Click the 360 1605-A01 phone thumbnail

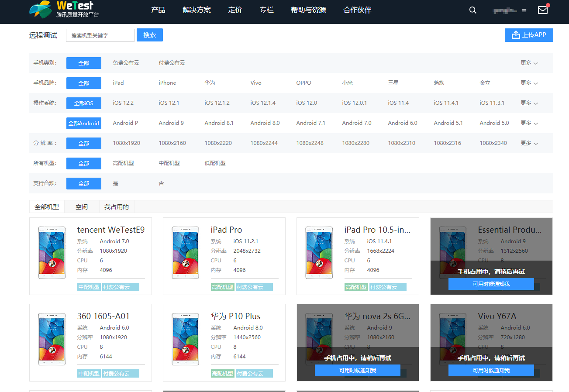click(52, 339)
